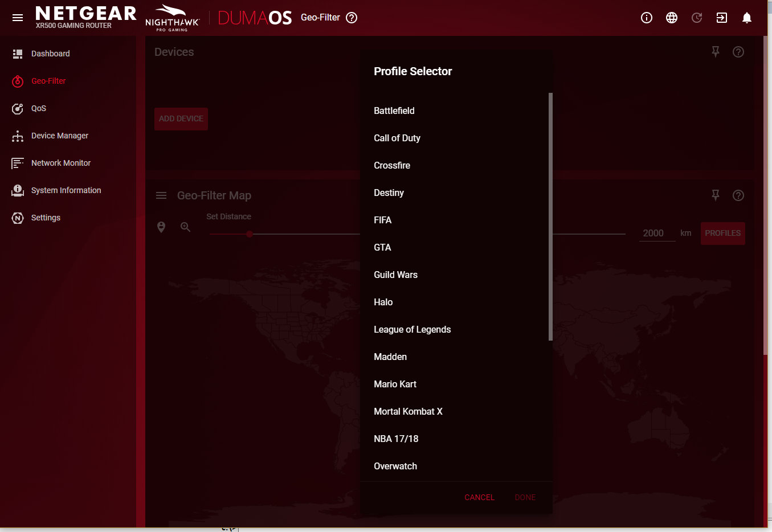Open the Geo-Filter menu label

pyautogui.click(x=48, y=81)
